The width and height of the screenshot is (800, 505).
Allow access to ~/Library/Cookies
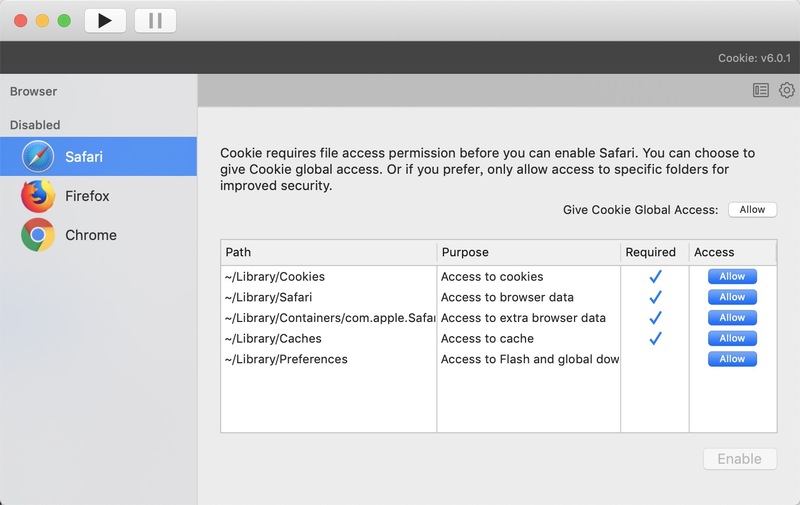[732, 276]
